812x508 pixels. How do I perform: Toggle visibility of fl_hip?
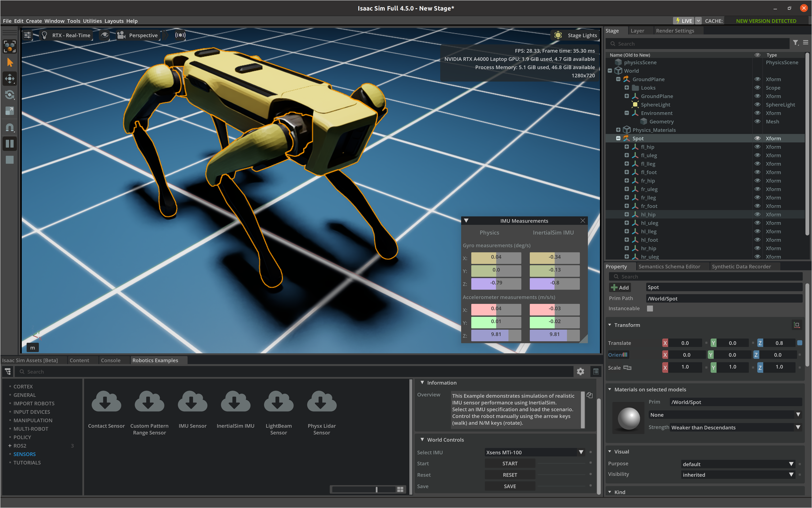[x=757, y=147]
